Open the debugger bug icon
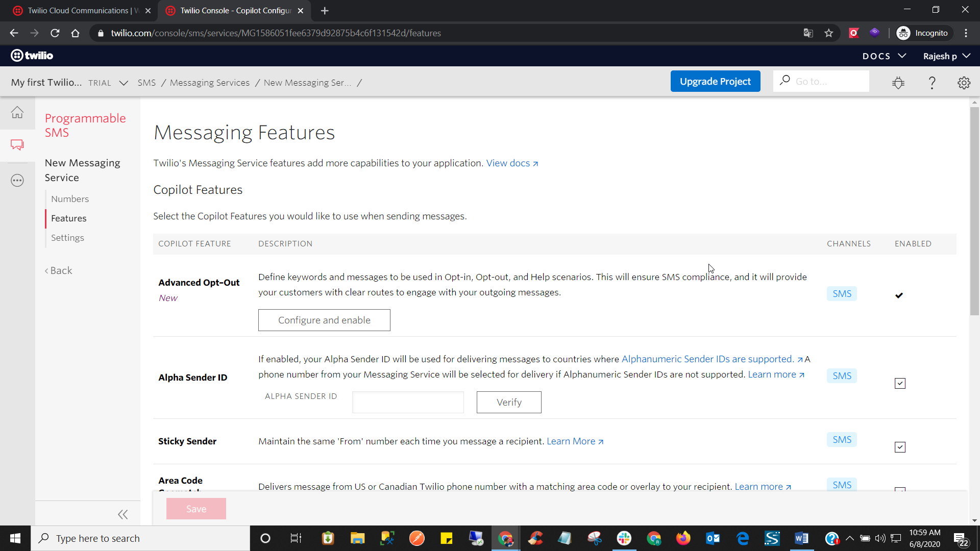 (x=898, y=83)
